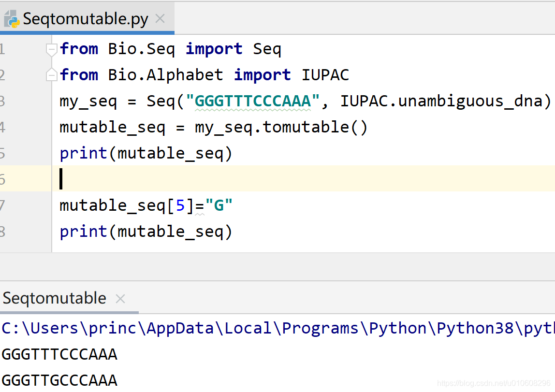Click line number 7 in gutter
This screenshot has height=392, width=555.
2,205
